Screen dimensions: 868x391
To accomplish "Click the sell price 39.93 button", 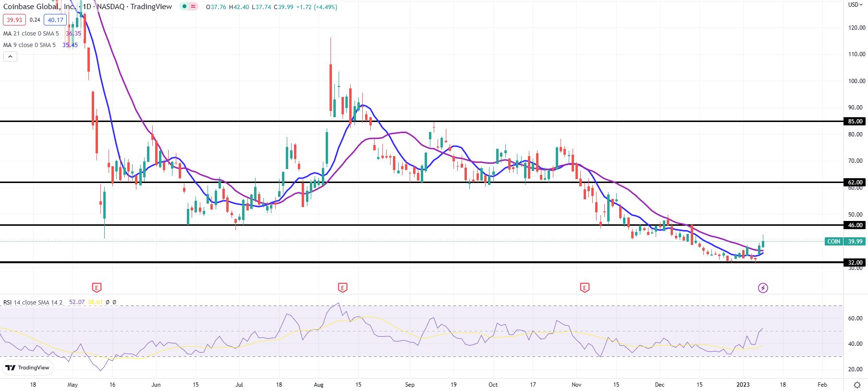I will point(14,20).
